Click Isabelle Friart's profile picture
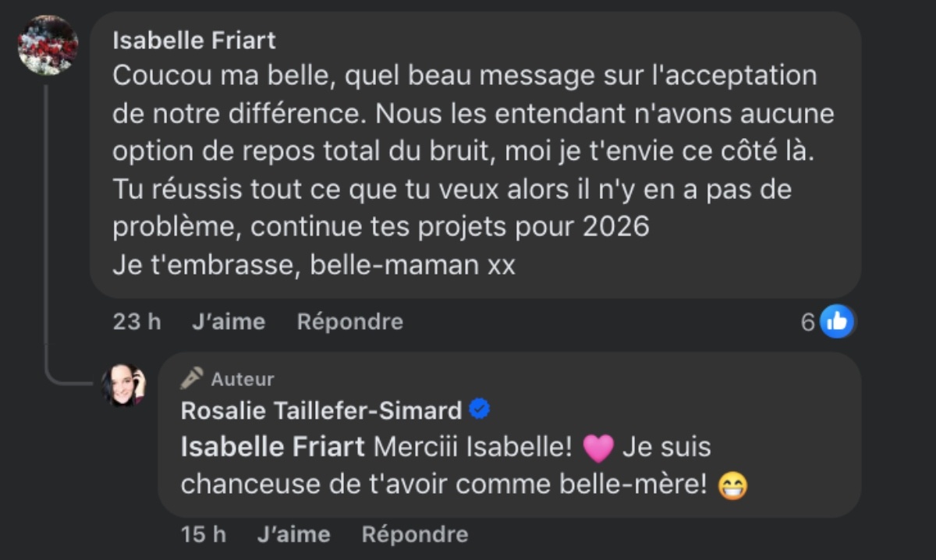This screenshot has width=936, height=560. point(48,45)
